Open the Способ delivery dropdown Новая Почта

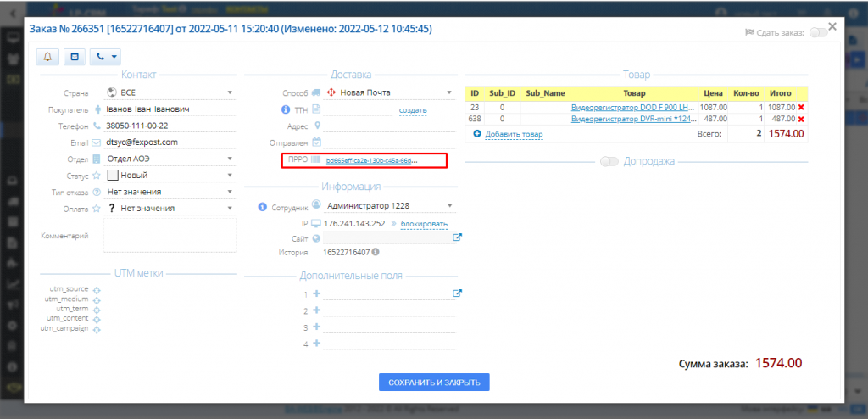tap(390, 92)
